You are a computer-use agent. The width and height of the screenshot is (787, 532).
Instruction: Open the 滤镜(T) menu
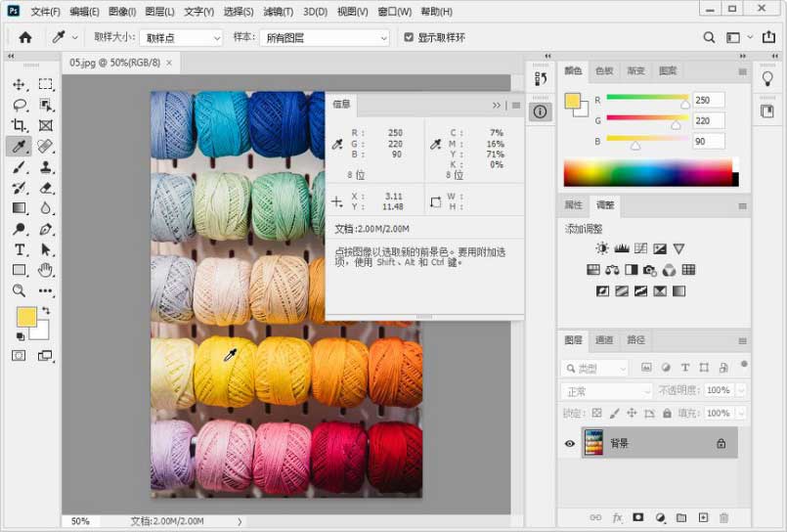tap(278, 12)
